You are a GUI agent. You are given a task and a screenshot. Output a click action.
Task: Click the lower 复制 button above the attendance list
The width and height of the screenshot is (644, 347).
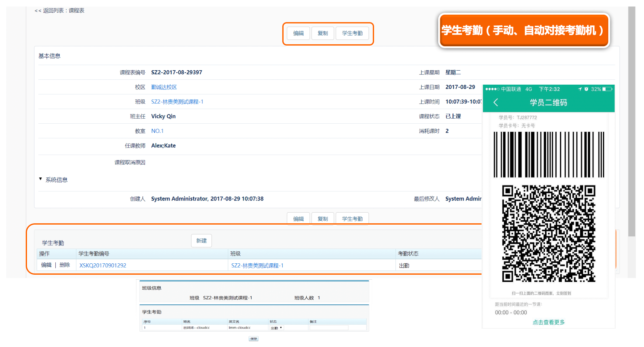tap(323, 219)
